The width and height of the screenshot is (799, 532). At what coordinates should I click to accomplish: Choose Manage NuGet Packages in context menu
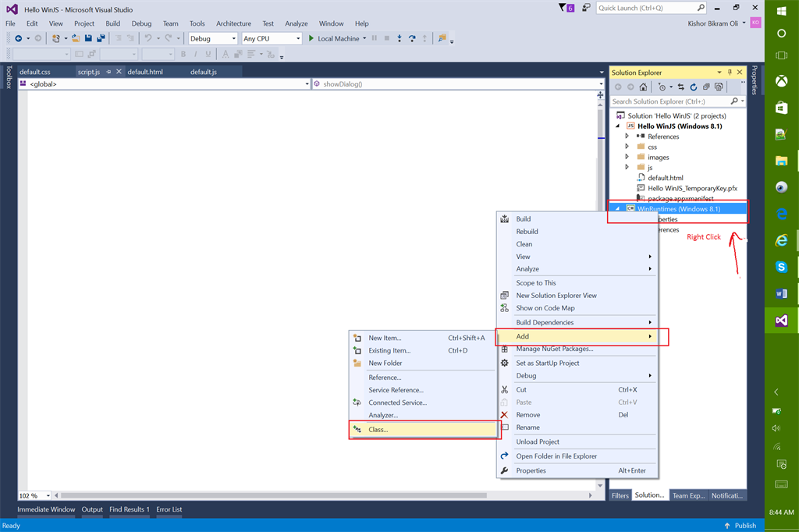[x=554, y=349]
